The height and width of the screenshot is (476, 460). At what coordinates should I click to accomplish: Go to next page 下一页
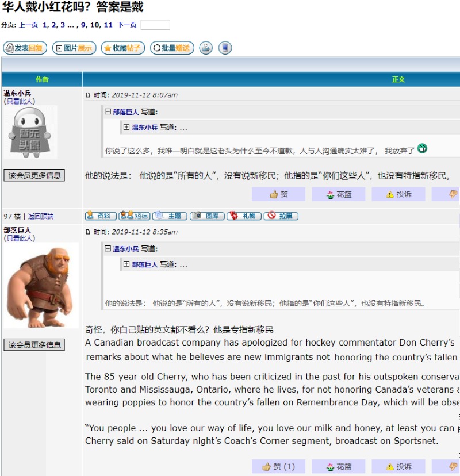click(127, 25)
